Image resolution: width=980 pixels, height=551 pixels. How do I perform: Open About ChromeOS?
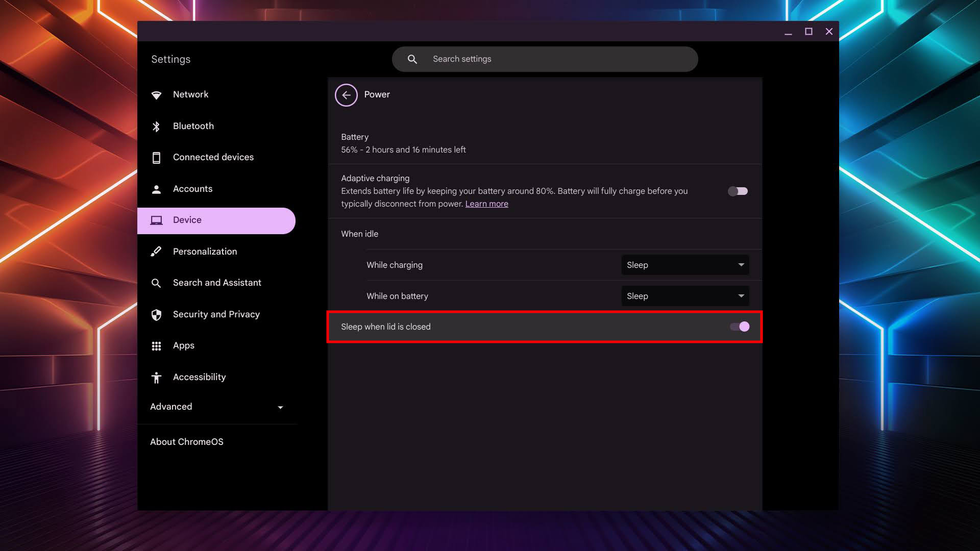(187, 442)
